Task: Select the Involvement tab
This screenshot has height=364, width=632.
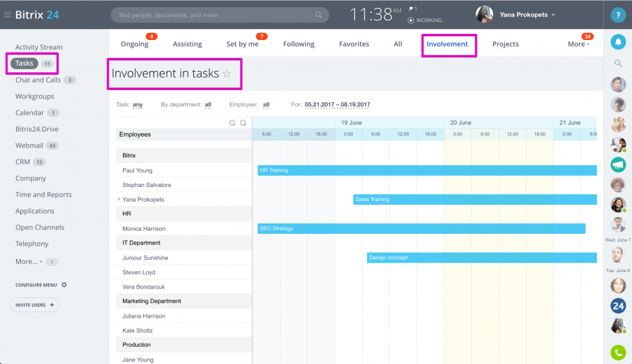Action: pyautogui.click(x=447, y=44)
